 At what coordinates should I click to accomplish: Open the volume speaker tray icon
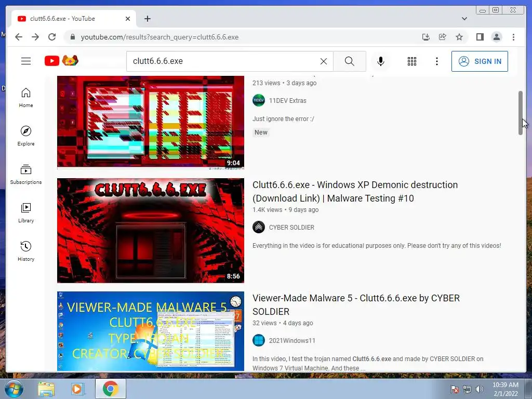(x=479, y=389)
